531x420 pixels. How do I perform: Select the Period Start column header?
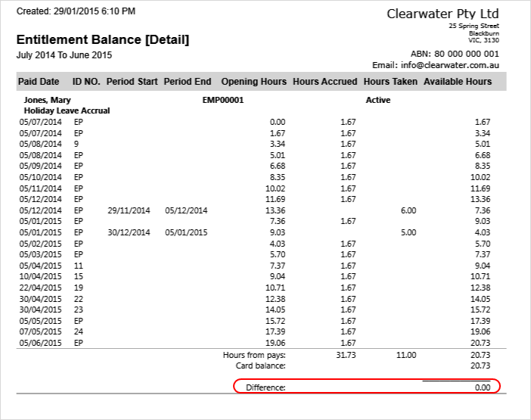click(131, 82)
